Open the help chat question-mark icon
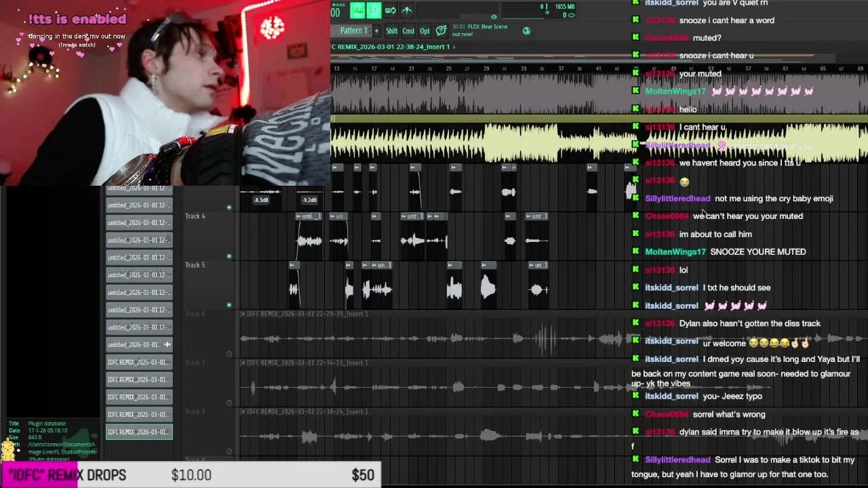The image size is (868, 488). 441,30
